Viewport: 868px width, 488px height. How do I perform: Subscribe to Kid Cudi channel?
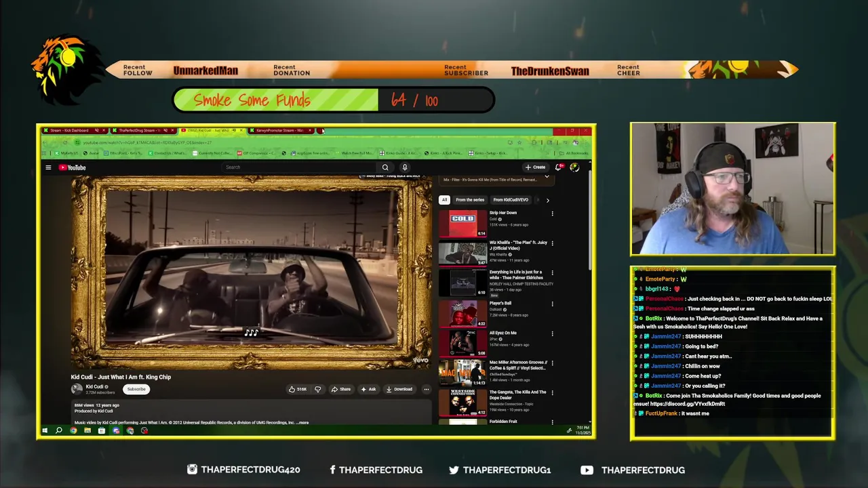[136, 389]
